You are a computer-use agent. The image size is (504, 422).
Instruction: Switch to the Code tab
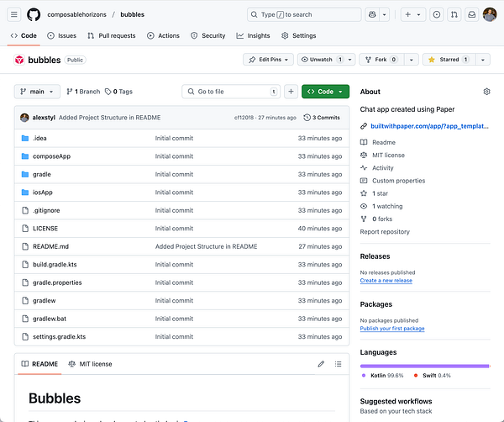tap(24, 35)
